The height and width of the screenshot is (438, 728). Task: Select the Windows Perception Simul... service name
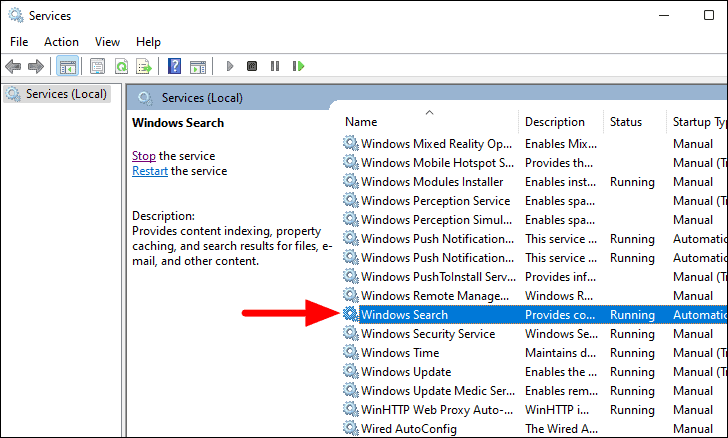pos(436,220)
